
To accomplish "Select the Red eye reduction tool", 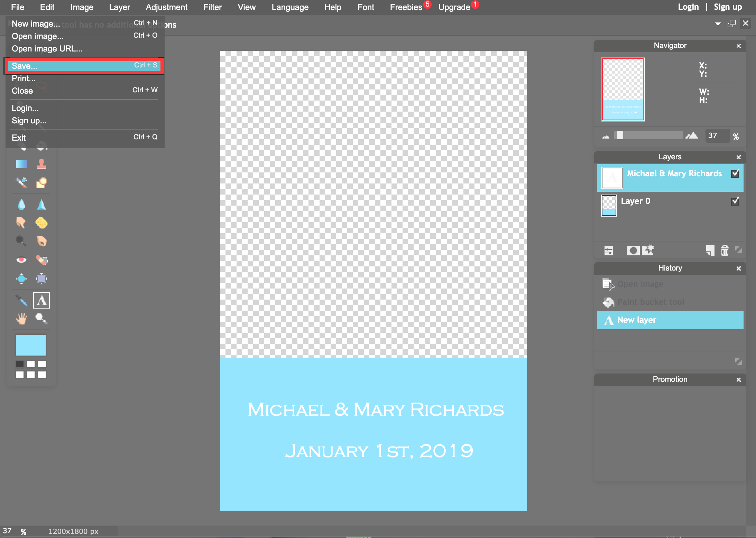I will [x=21, y=260].
